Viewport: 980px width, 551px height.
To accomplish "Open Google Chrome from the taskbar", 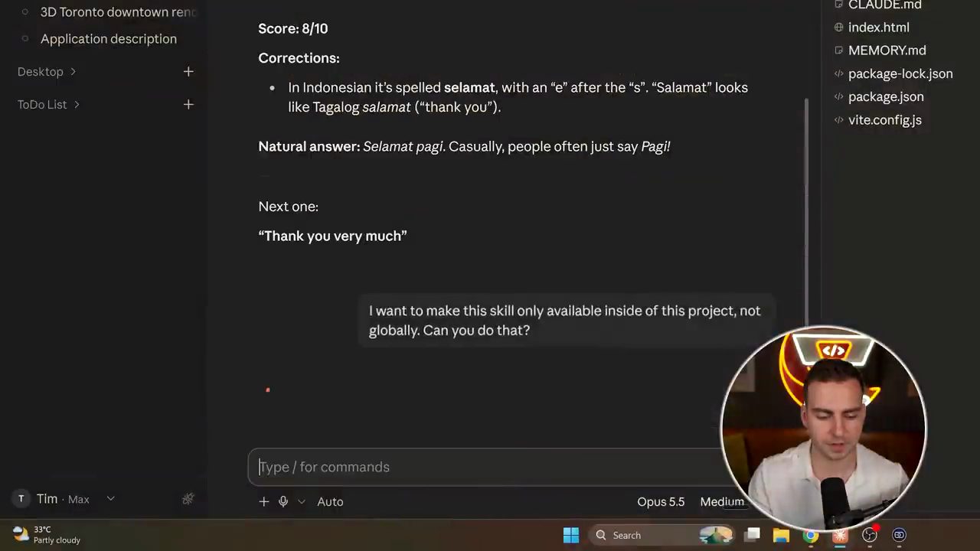I will pyautogui.click(x=810, y=535).
